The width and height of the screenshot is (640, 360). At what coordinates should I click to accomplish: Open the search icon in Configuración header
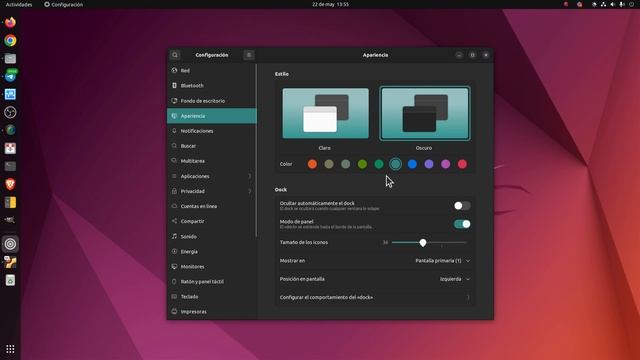point(175,55)
